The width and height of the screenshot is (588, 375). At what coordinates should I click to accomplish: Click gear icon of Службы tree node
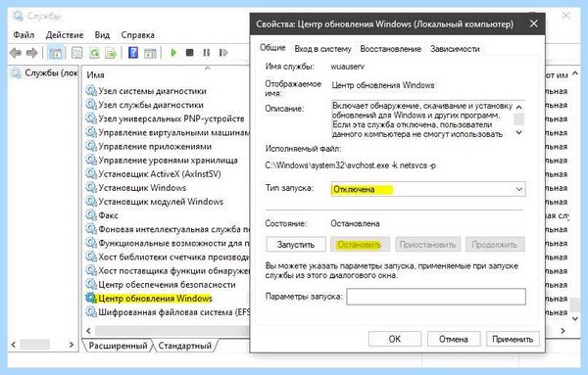(x=16, y=73)
